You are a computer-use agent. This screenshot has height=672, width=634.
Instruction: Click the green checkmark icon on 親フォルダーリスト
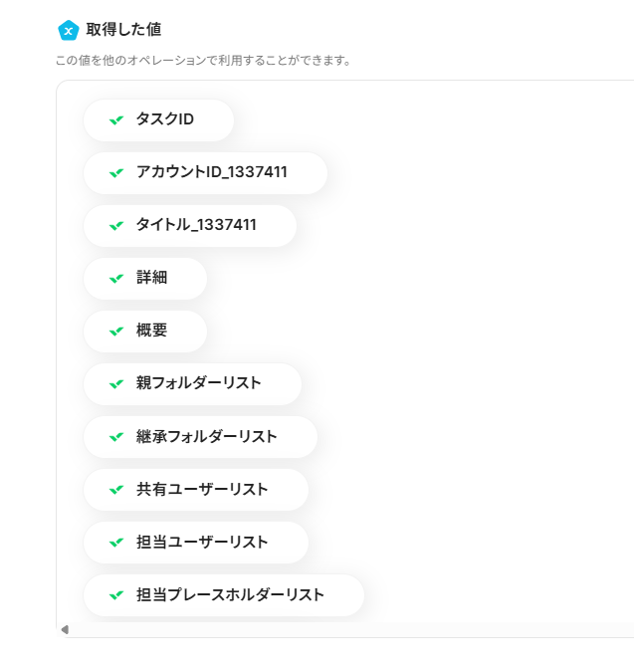[x=116, y=384]
